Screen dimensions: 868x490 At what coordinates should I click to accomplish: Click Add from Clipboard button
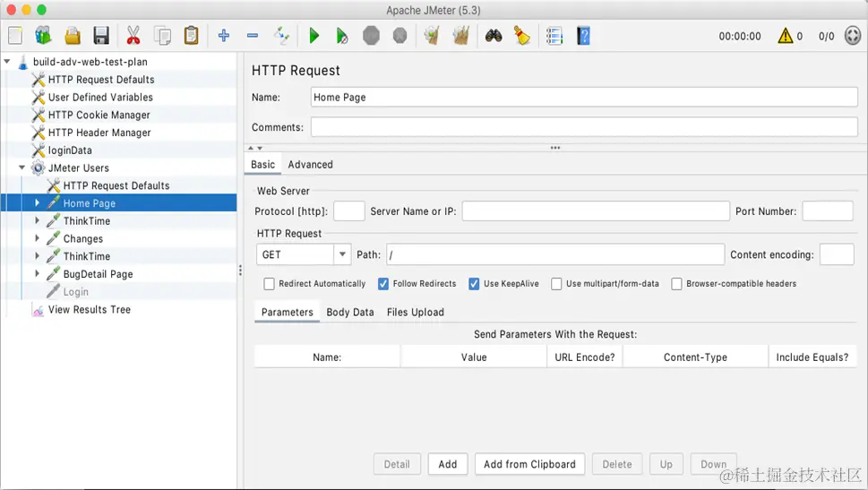[529, 465]
